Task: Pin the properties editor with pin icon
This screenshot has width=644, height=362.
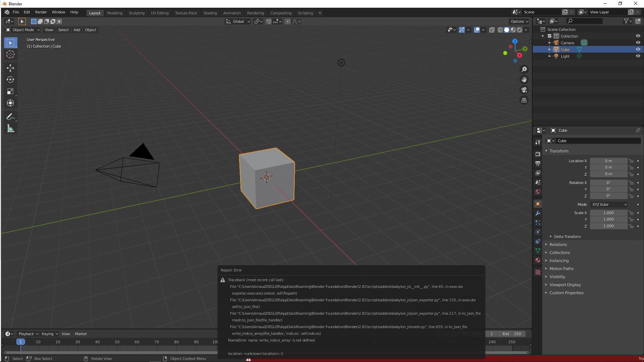Action: [x=638, y=130]
